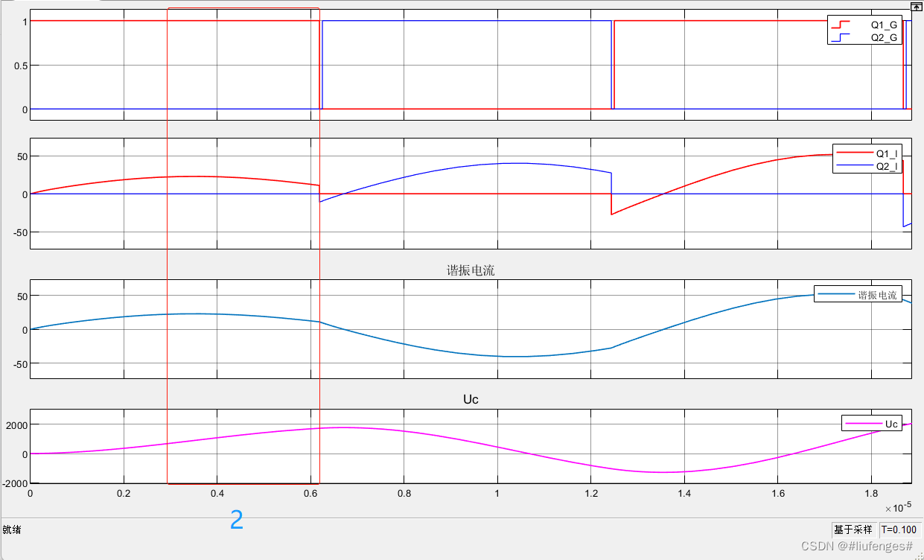Click the 谐振电流 plot title
924x560 pixels.
tap(471, 270)
